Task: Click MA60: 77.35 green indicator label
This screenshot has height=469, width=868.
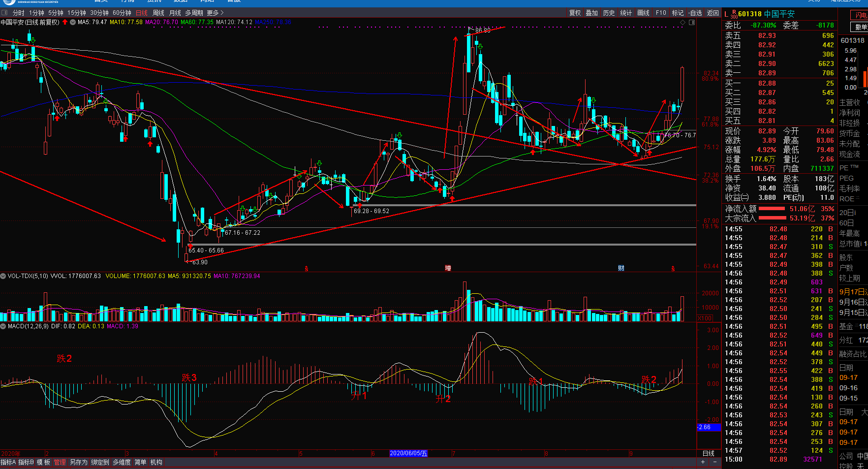Action: click(x=197, y=22)
